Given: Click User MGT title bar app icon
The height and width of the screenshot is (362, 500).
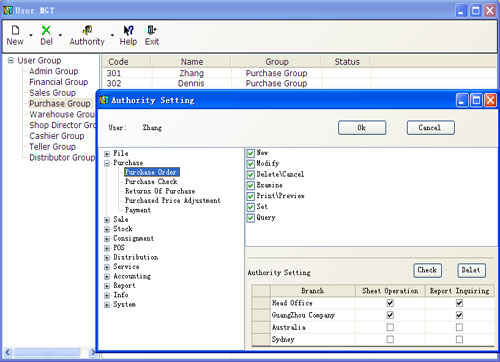Looking at the screenshot, I should click(x=8, y=10).
